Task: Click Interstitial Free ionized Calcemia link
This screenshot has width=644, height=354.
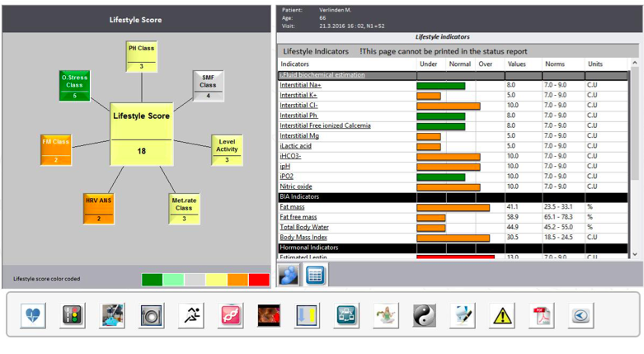Action: pyautogui.click(x=325, y=125)
